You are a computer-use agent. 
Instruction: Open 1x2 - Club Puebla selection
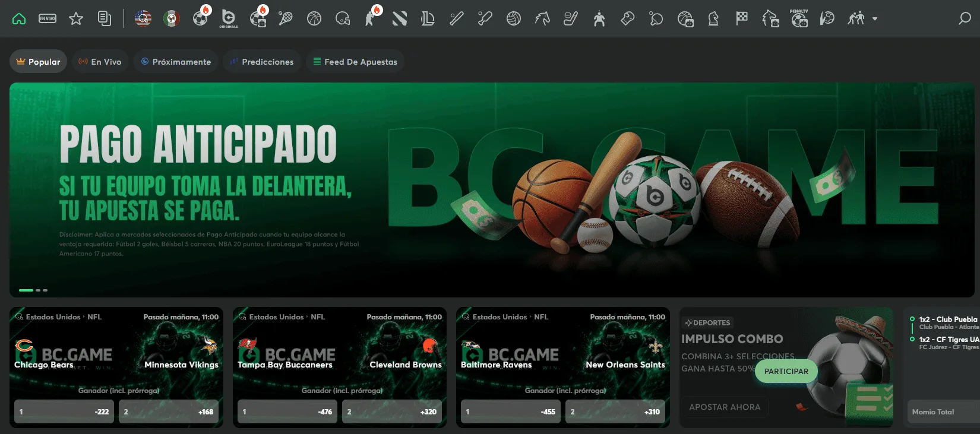click(948, 319)
